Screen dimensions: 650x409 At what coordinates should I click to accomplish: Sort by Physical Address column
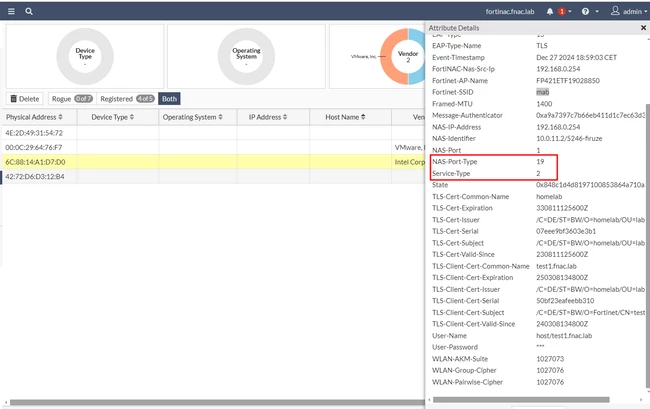(34, 117)
